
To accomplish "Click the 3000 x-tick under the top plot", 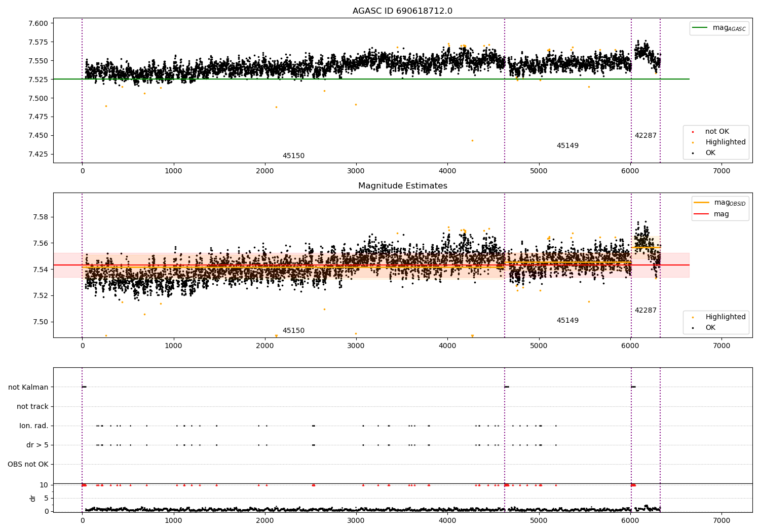I will pyautogui.click(x=356, y=171).
